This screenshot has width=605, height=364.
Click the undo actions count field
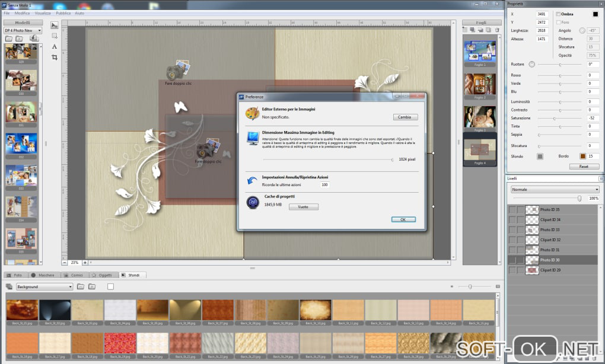(325, 185)
